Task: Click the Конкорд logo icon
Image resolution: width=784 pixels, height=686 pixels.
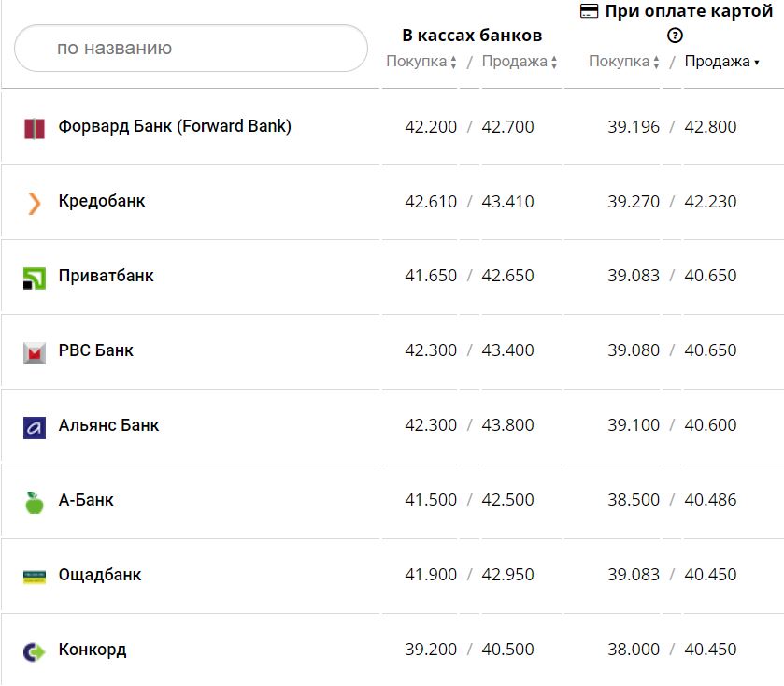Action: tap(35, 651)
